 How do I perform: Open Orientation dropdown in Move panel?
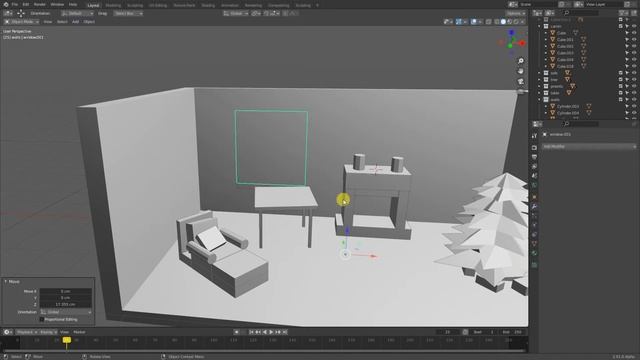[66, 312]
